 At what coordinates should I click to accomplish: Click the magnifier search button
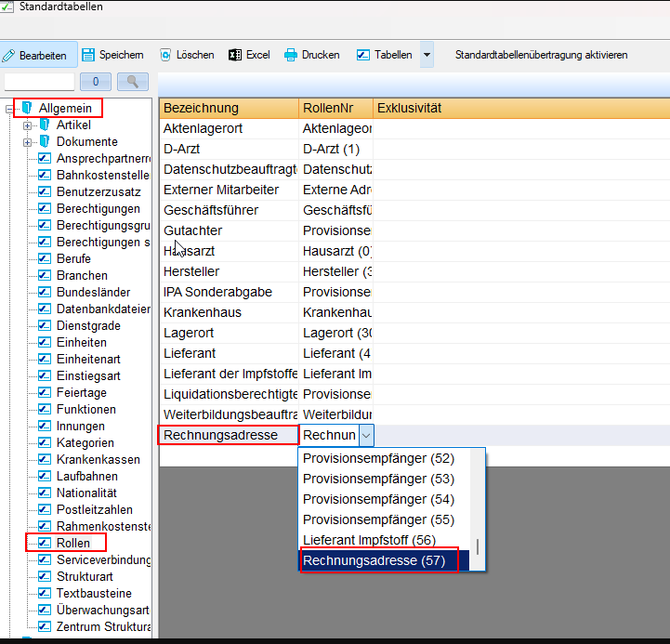click(x=133, y=82)
